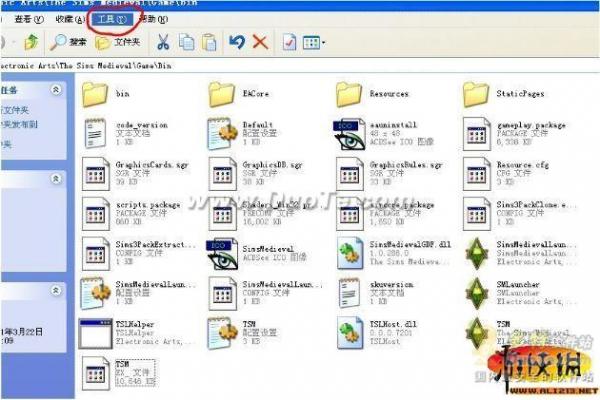This screenshot has height=400, width=600.
Task: Select the Sims3PackExtract CONFIG file
Action: [x=138, y=253]
